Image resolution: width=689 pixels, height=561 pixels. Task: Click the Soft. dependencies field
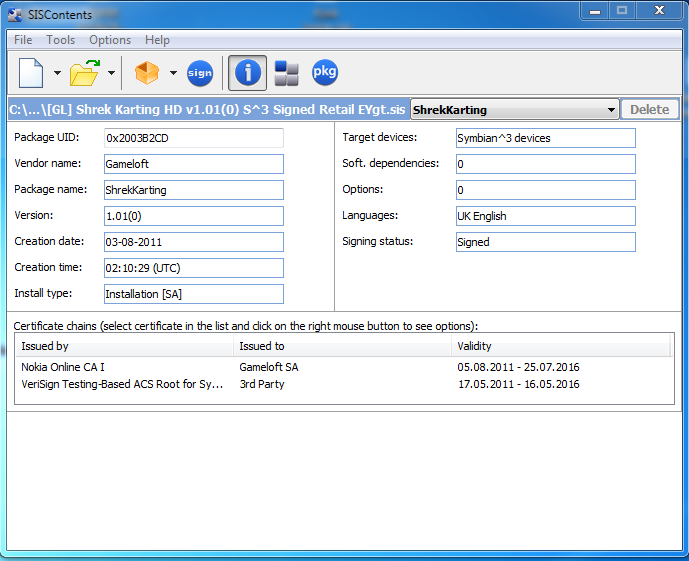tap(546, 164)
